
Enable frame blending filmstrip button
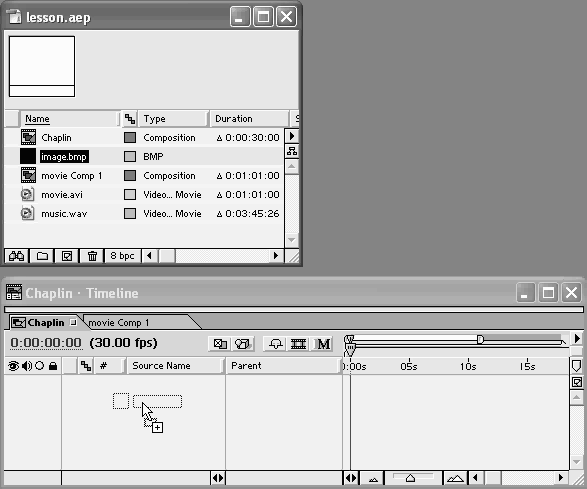[x=298, y=344]
